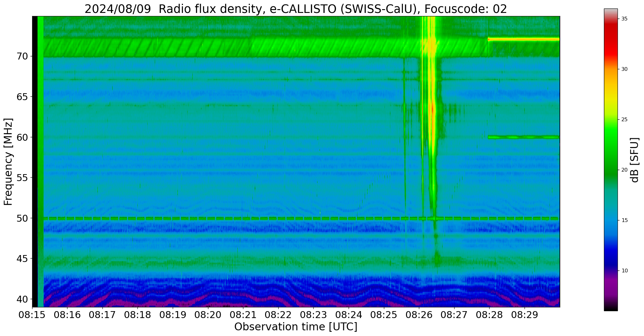This screenshot has height=336, width=644.
Task: Click the 50 MHz frequency tick label
Action: pos(22,218)
